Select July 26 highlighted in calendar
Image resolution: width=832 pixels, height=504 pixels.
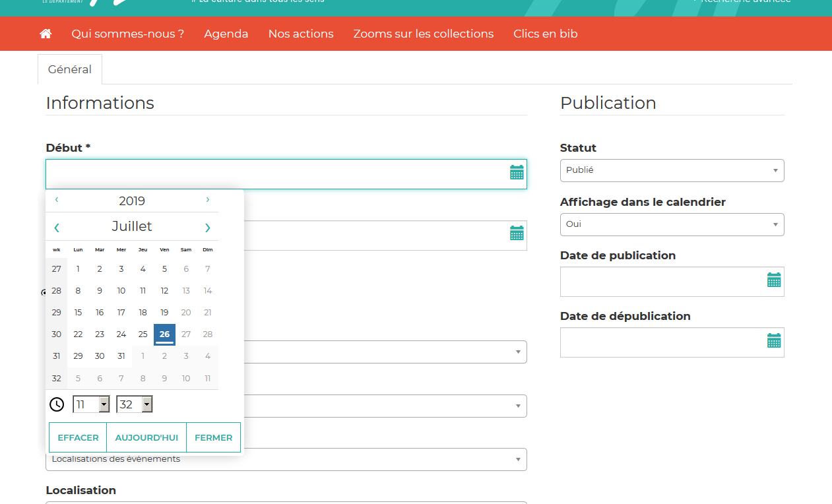coord(164,334)
